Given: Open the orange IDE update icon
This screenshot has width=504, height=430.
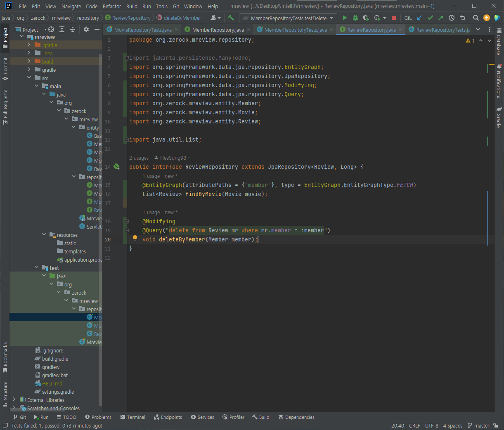Looking at the screenshot, I should (487, 18).
